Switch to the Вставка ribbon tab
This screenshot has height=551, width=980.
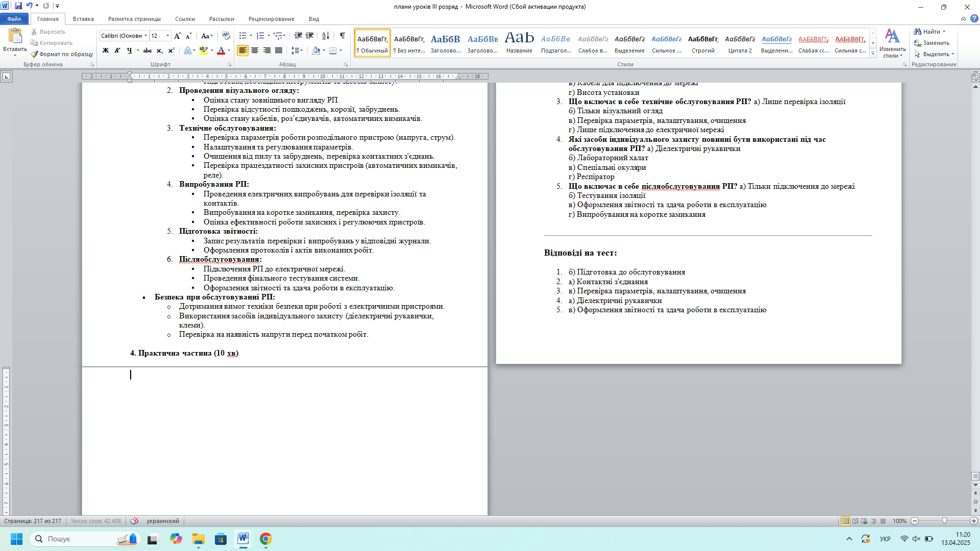pyautogui.click(x=83, y=19)
